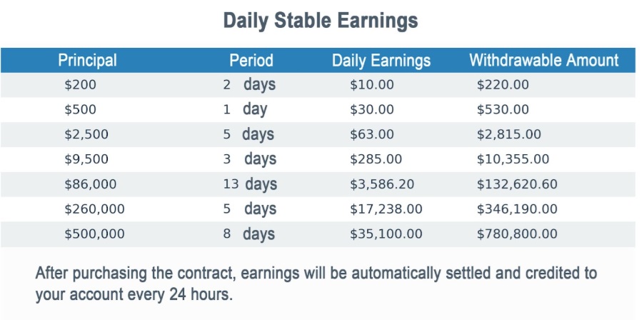The height and width of the screenshot is (320, 644).
Task: Select the 8 days period cell
Action: (x=249, y=234)
